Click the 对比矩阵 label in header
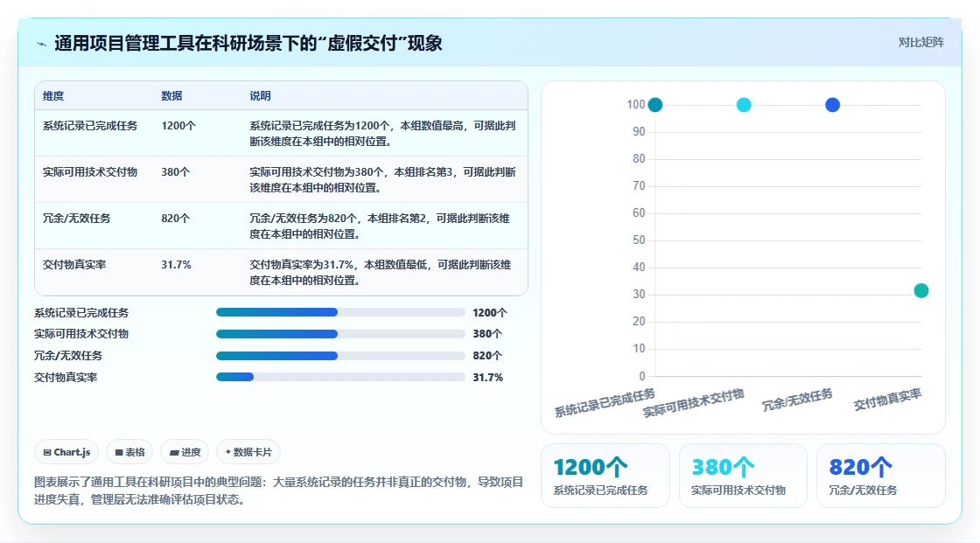This screenshot has height=543, width=980. click(920, 43)
